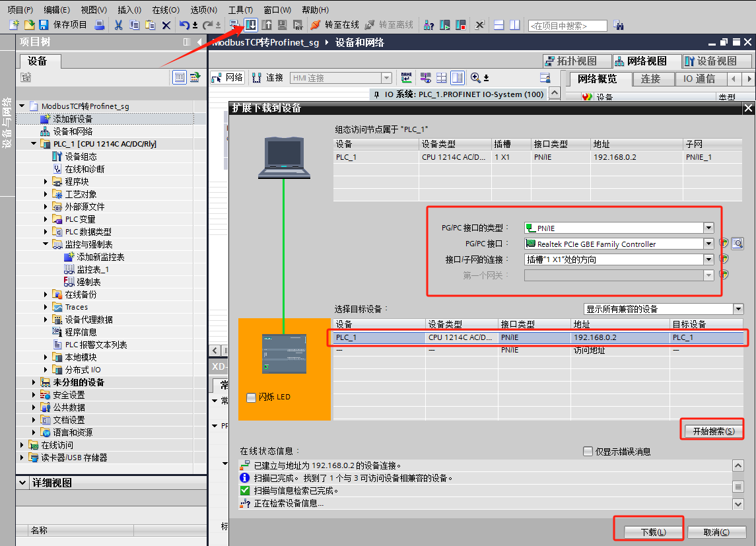Click the Copy icon in the toolbar

coord(135,25)
